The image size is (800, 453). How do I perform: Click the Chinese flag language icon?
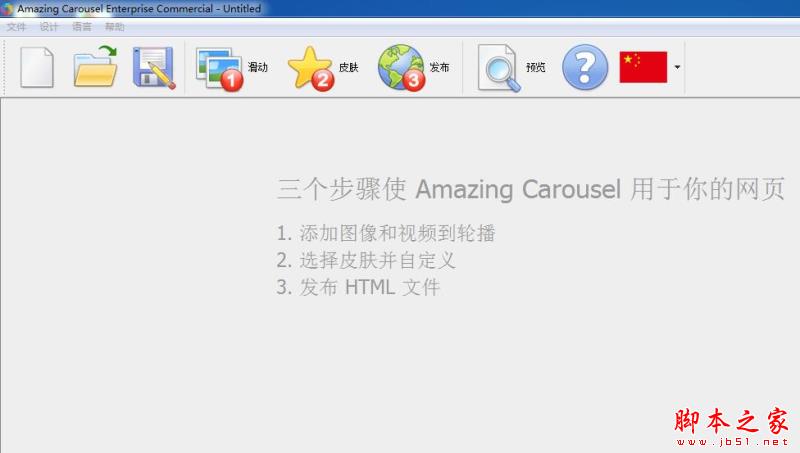[x=643, y=67]
